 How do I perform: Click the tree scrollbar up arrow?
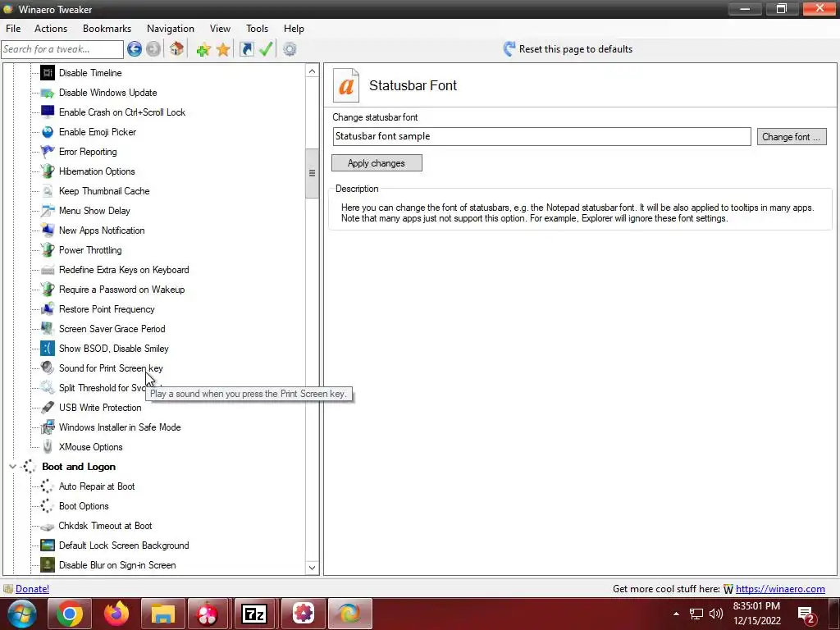[x=313, y=71]
